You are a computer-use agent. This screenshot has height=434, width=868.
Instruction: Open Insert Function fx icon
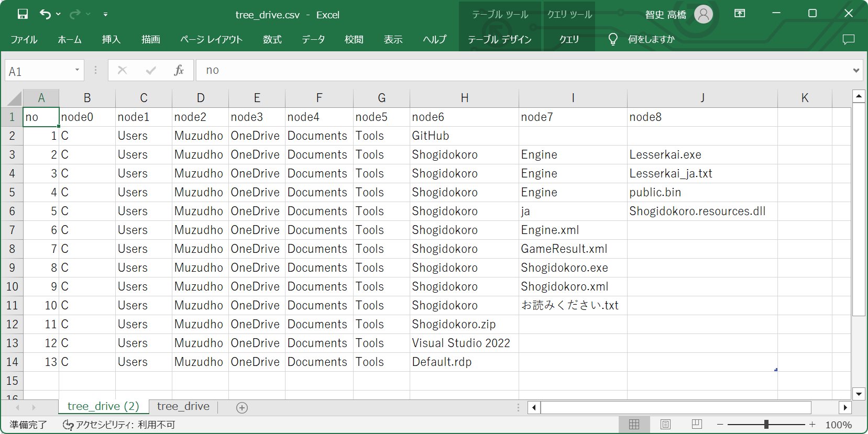tap(179, 70)
